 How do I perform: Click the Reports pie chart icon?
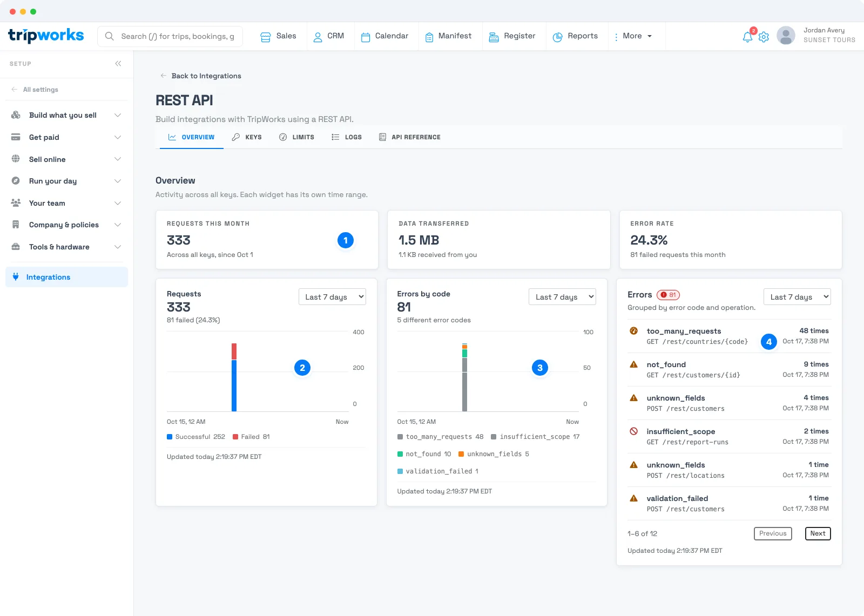[x=558, y=37]
